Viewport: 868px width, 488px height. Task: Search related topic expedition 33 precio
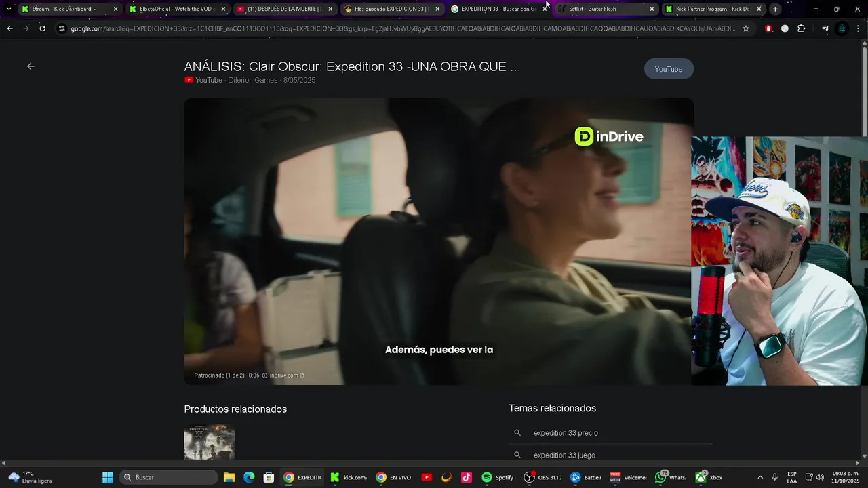566,433
